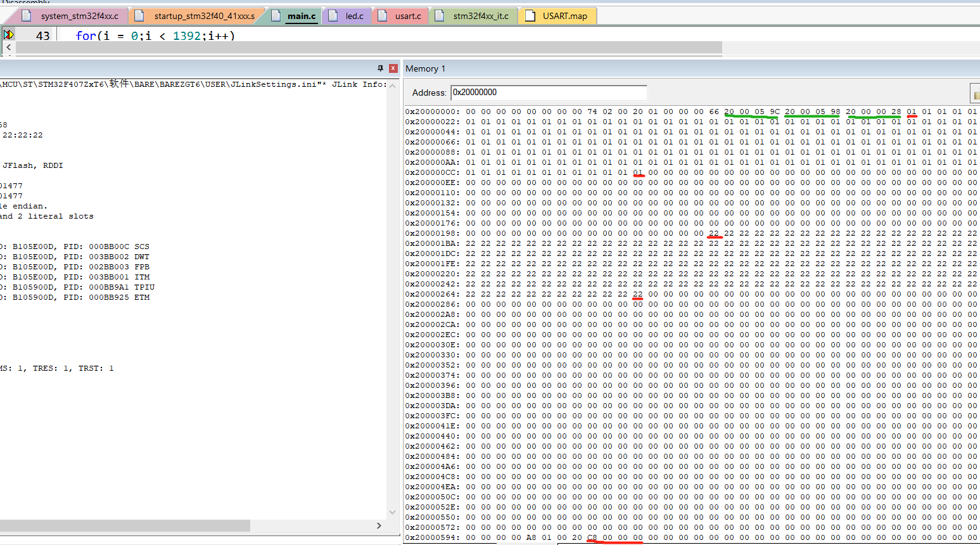Select the 0x20000264: memory row address
This screenshot has height=545, width=980.
coord(433,294)
